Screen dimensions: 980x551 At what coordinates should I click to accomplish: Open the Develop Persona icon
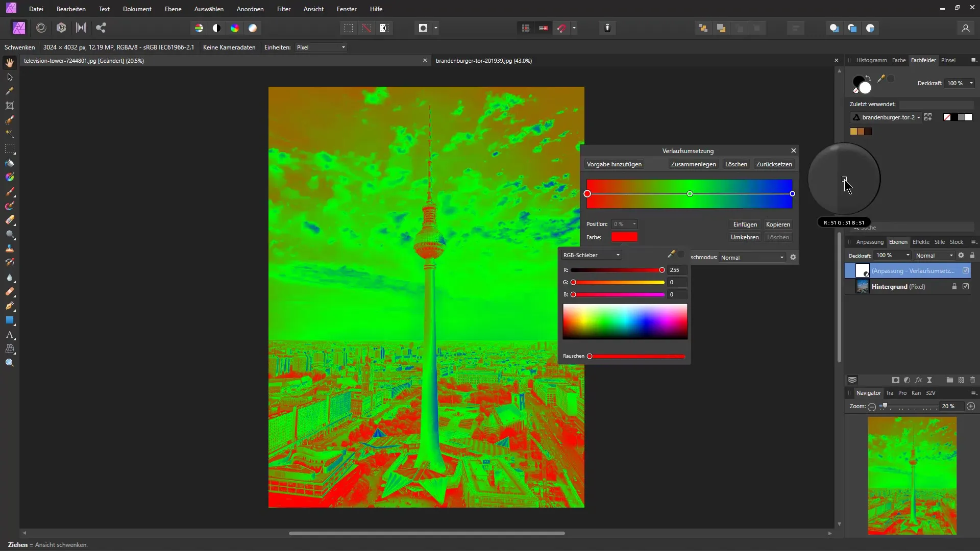click(x=61, y=28)
